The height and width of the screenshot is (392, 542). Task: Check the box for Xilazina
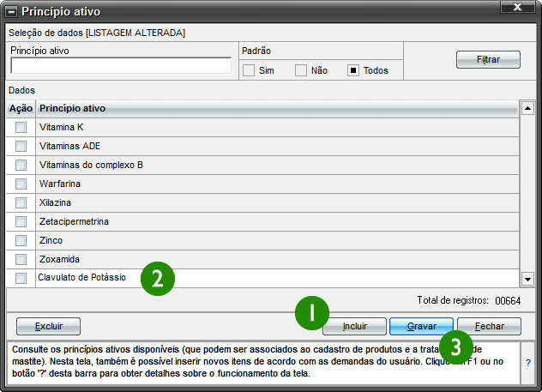[21, 202]
